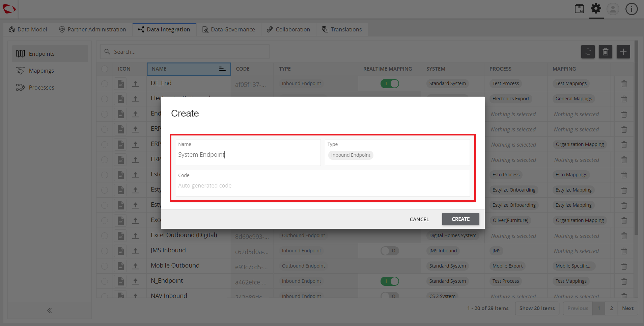This screenshot has height=326, width=644.
Task: Open Test Process dropdown for DE_End row
Action: point(505,83)
